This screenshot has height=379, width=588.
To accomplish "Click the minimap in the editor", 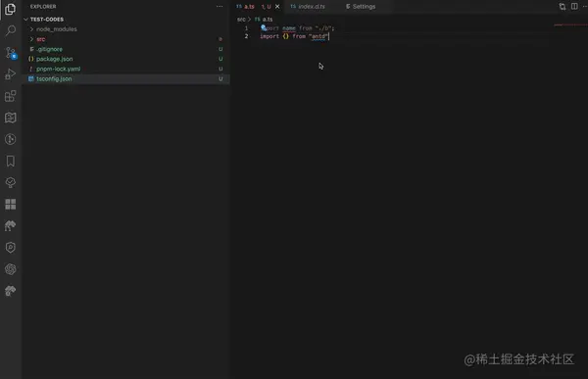I will point(570,25).
